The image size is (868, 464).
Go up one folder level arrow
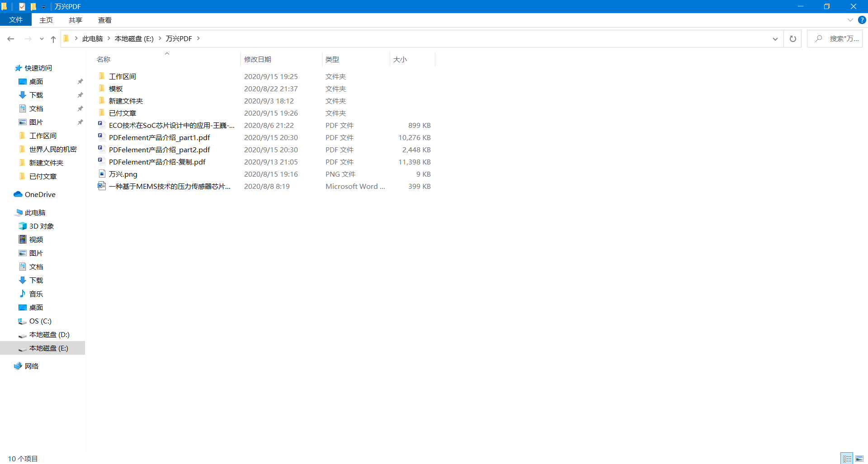[x=53, y=39]
